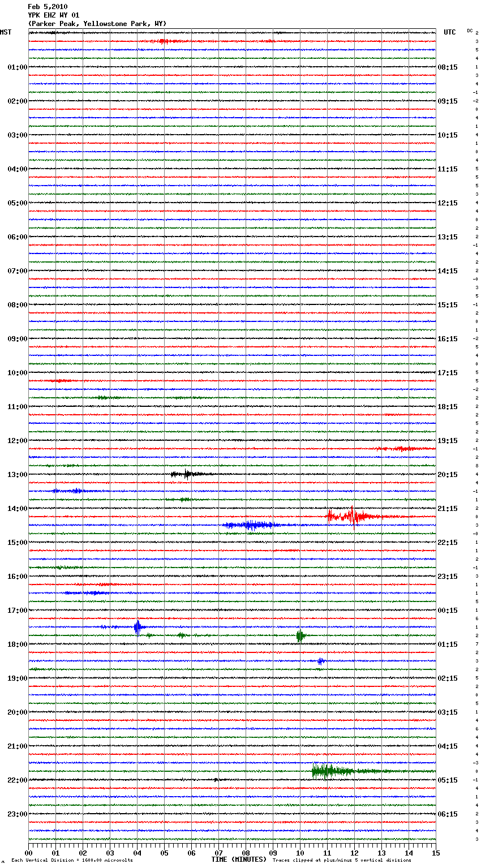Click the '12:15' UTC time label
Screen dimensions: 481x868
pos(448,203)
